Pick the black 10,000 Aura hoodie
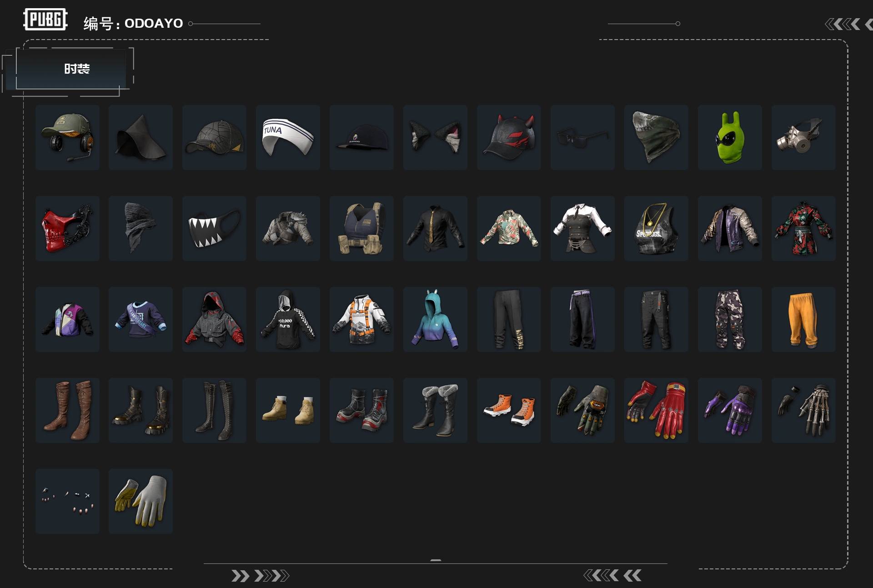 pyautogui.click(x=288, y=319)
